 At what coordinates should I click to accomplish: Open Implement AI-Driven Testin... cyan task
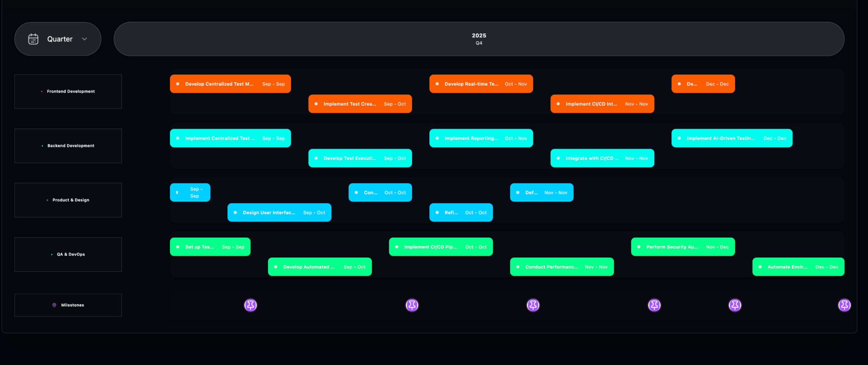pos(732,138)
